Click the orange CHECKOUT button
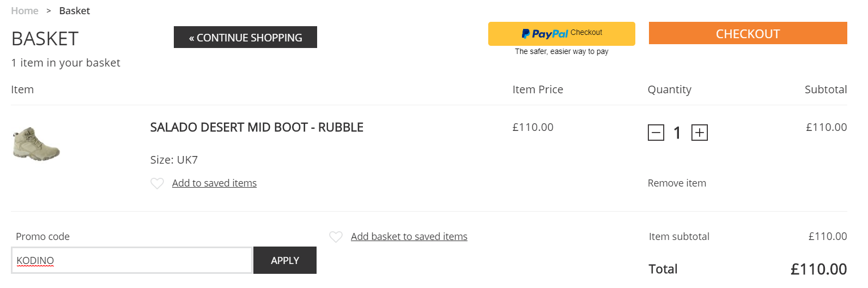The width and height of the screenshot is (868, 288). tap(748, 33)
